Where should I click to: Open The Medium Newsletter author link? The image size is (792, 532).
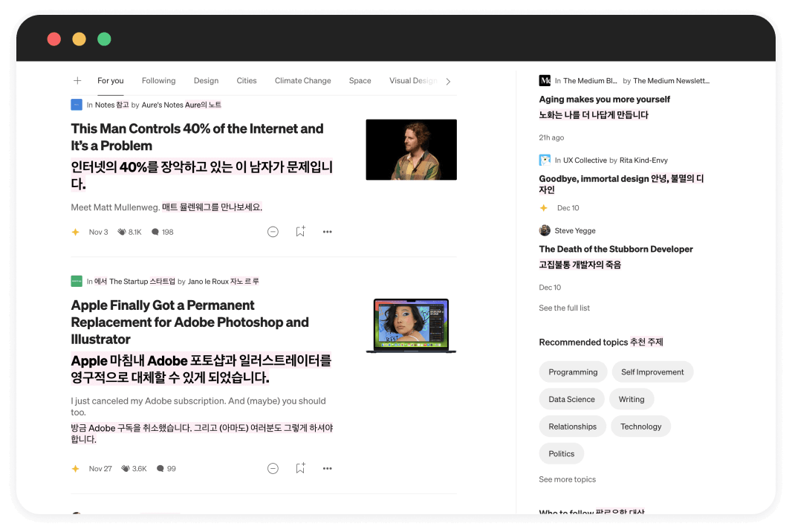click(x=672, y=81)
